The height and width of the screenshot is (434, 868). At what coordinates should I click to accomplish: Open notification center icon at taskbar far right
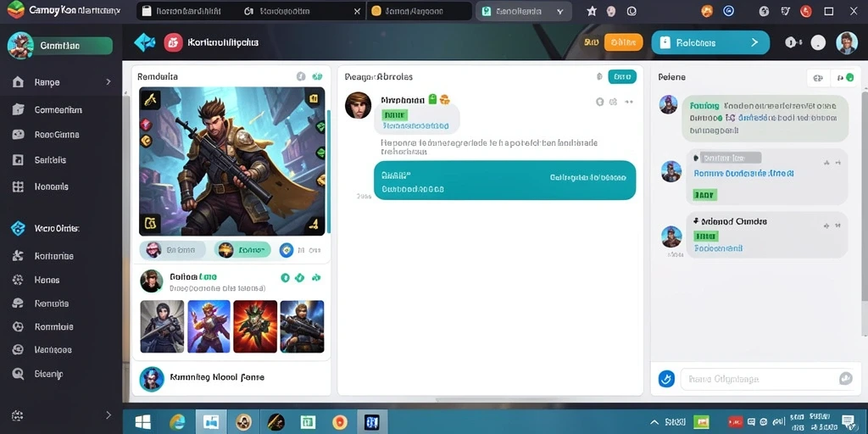pos(848,422)
